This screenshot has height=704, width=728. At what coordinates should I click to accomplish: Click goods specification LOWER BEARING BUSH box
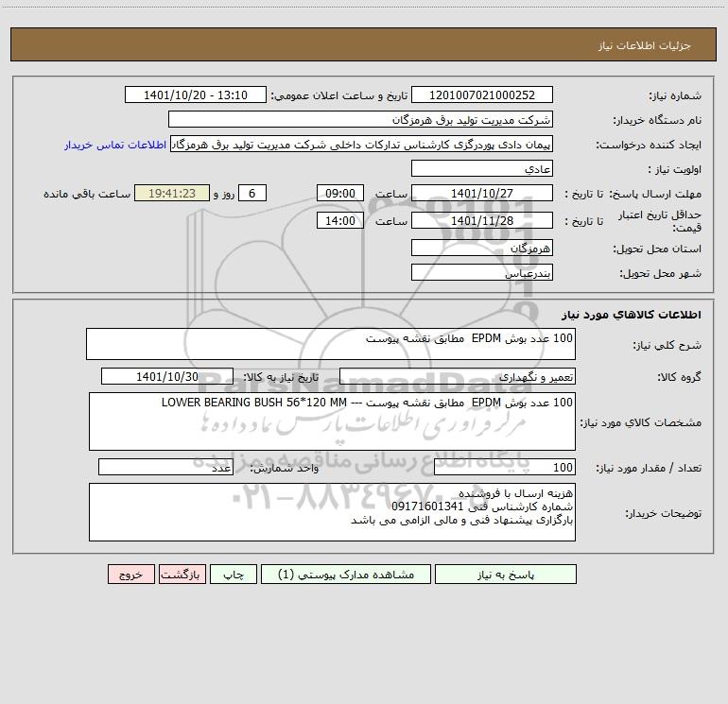click(332, 421)
